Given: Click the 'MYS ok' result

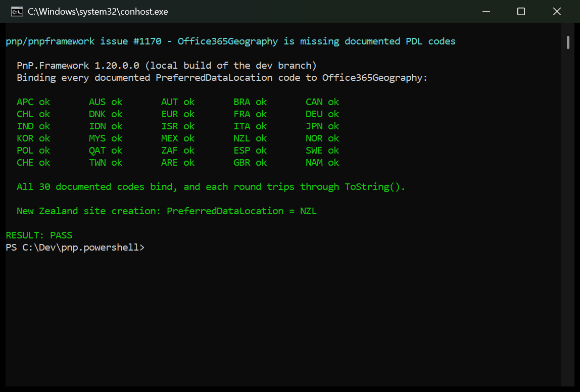Looking at the screenshot, I should 106,138.
